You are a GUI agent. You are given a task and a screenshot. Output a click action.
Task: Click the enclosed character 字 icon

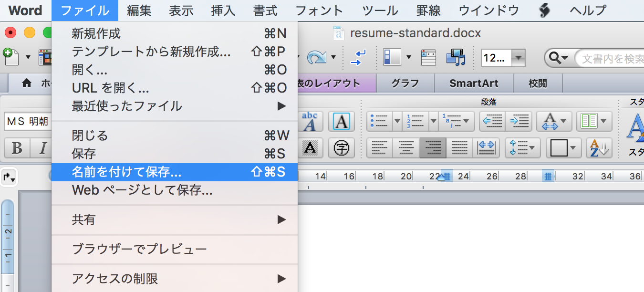coord(341,147)
